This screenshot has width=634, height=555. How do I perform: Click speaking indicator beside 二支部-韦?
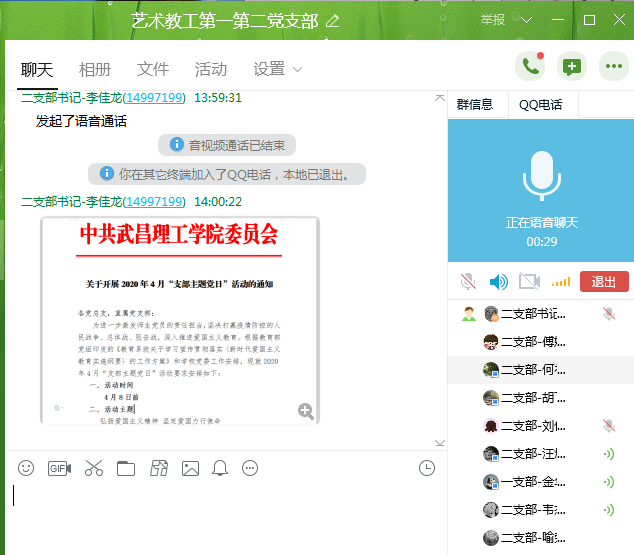pos(609,510)
